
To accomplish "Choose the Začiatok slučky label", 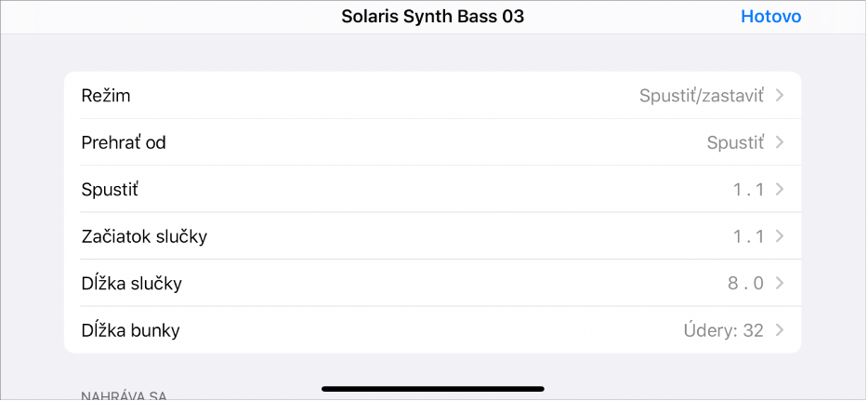I will pyautogui.click(x=144, y=236).
